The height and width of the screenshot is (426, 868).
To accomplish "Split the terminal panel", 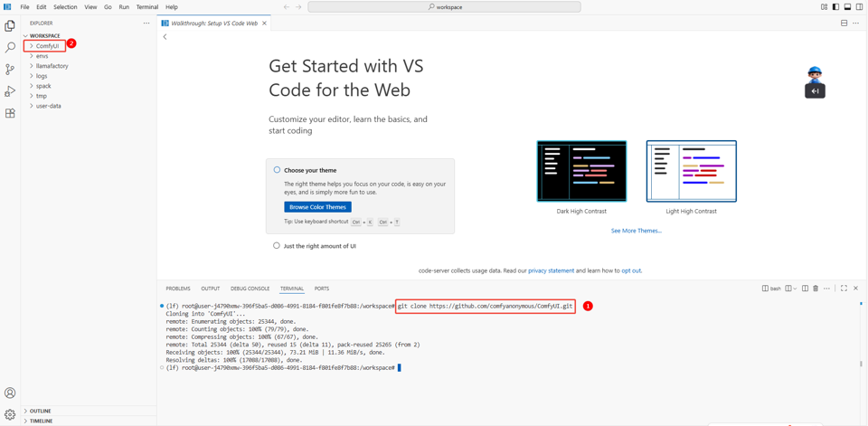I will [x=805, y=289].
